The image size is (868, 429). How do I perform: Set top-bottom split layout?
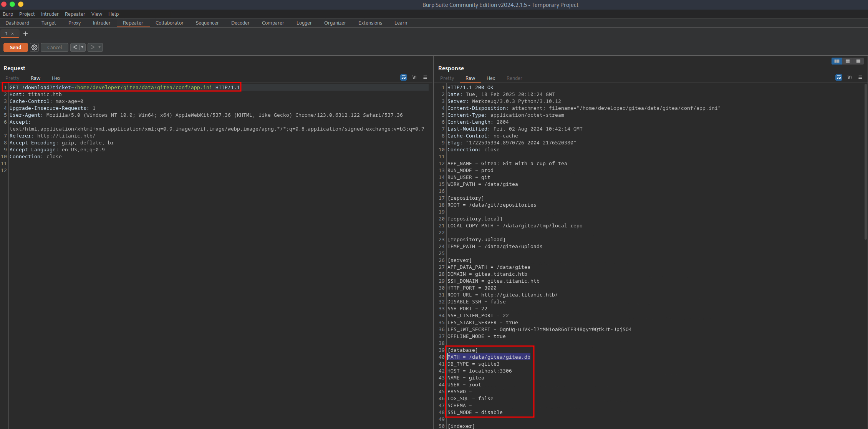[x=847, y=61]
